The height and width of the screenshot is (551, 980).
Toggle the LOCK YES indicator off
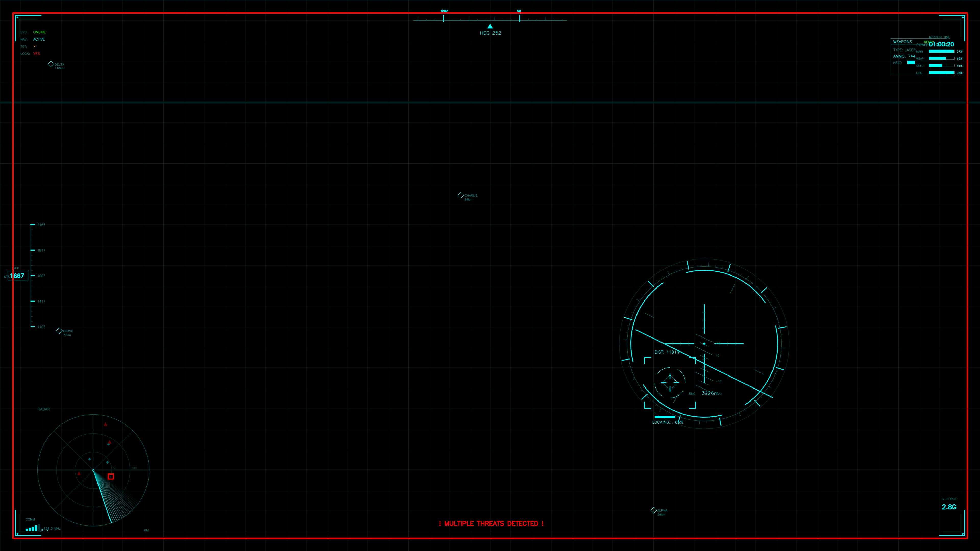tap(36, 54)
